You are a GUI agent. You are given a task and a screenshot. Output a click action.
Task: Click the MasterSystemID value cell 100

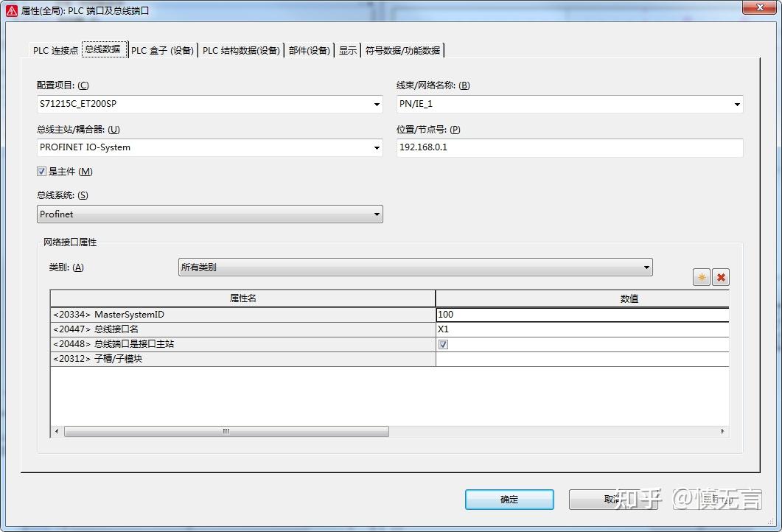coord(582,315)
